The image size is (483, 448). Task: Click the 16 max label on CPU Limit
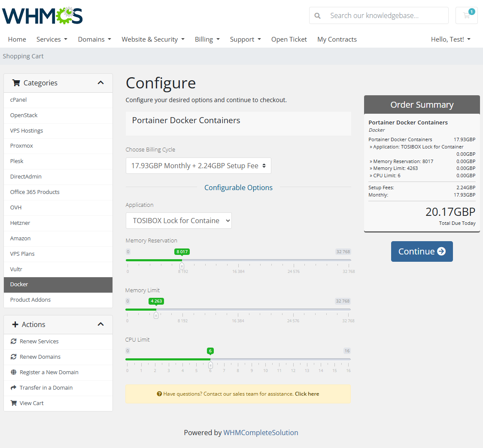(x=347, y=351)
